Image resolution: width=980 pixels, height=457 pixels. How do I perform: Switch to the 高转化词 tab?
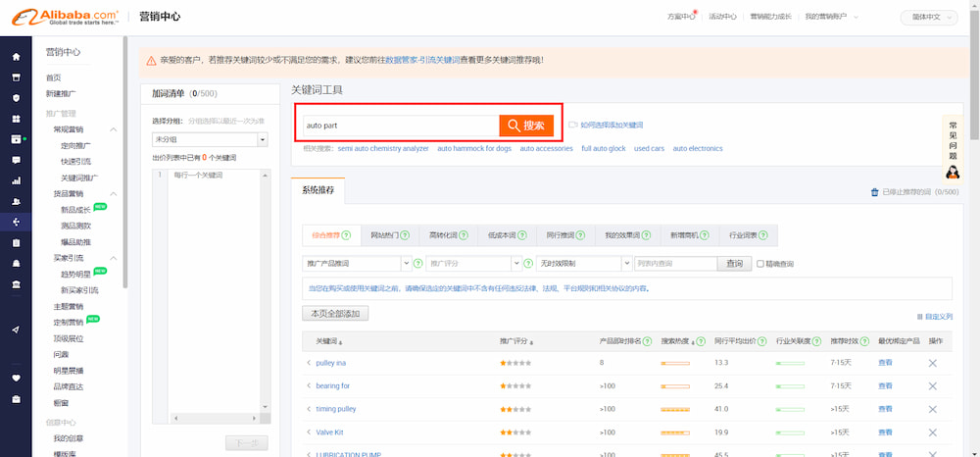click(449, 235)
